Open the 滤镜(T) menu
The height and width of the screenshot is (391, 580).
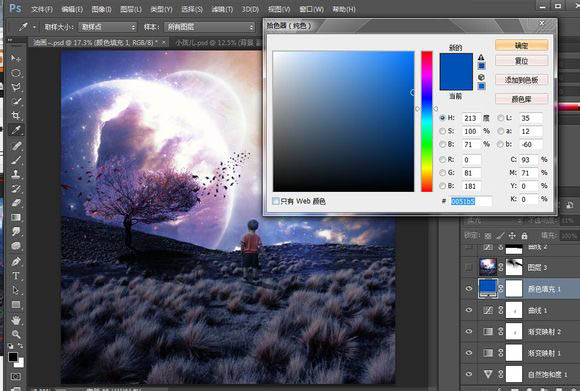tap(222, 9)
